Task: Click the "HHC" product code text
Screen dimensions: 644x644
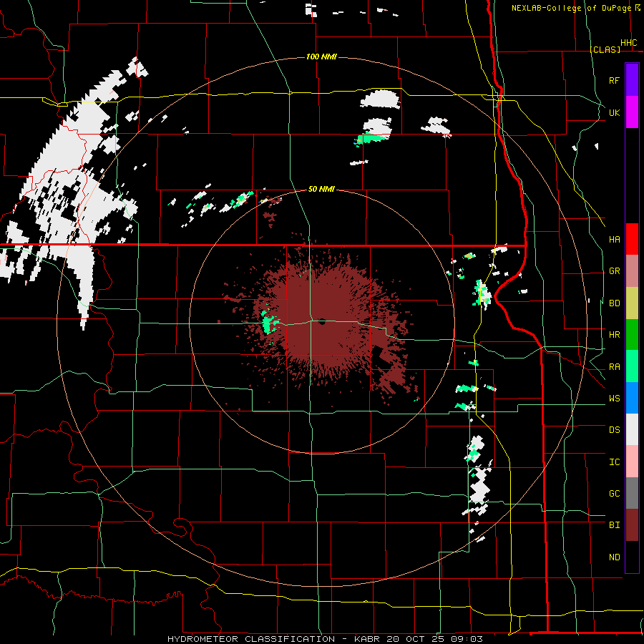Action: coord(629,42)
